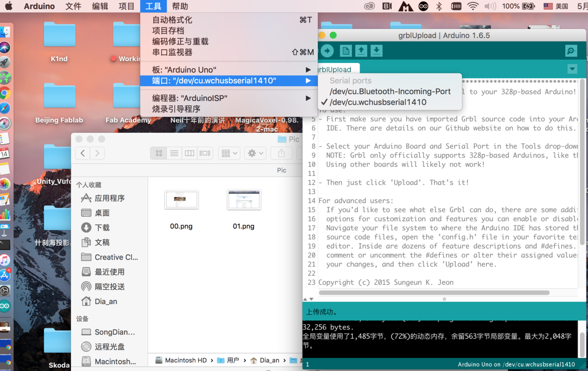Click the Arduino Upload arrow button

pyautogui.click(x=327, y=51)
